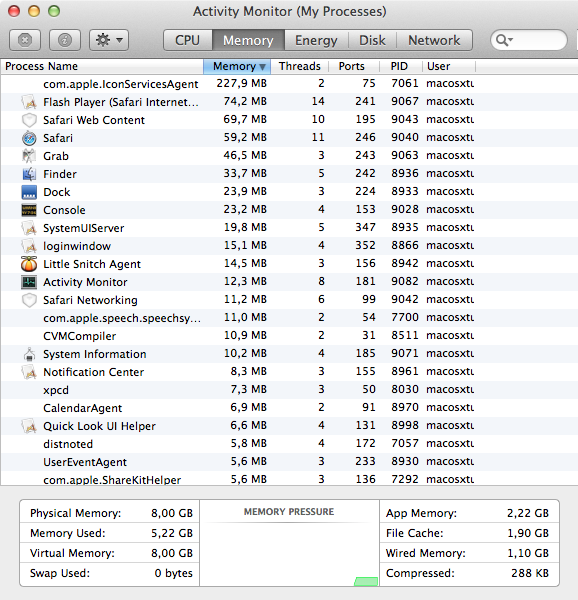This screenshot has width=578, height=600.
Task: Sort by PID column header
Action: [x=401, y=66]
